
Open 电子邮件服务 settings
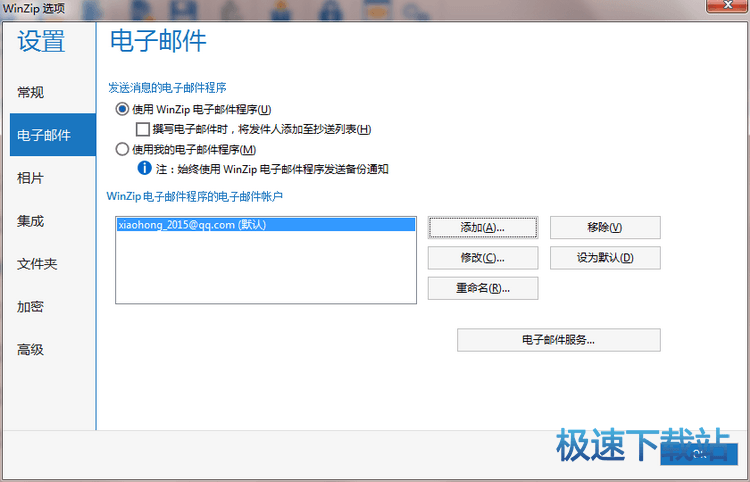click(558, 340)
